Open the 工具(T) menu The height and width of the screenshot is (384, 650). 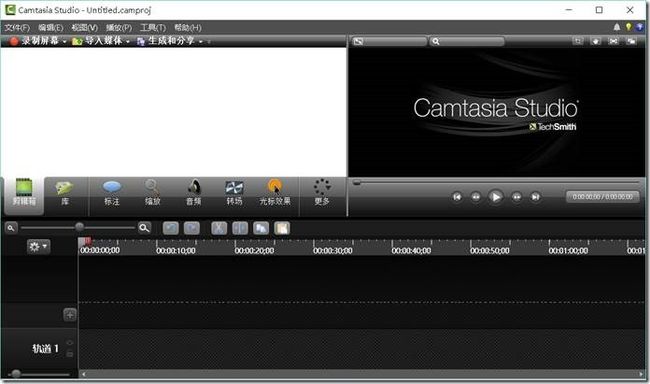click(153, 28)
